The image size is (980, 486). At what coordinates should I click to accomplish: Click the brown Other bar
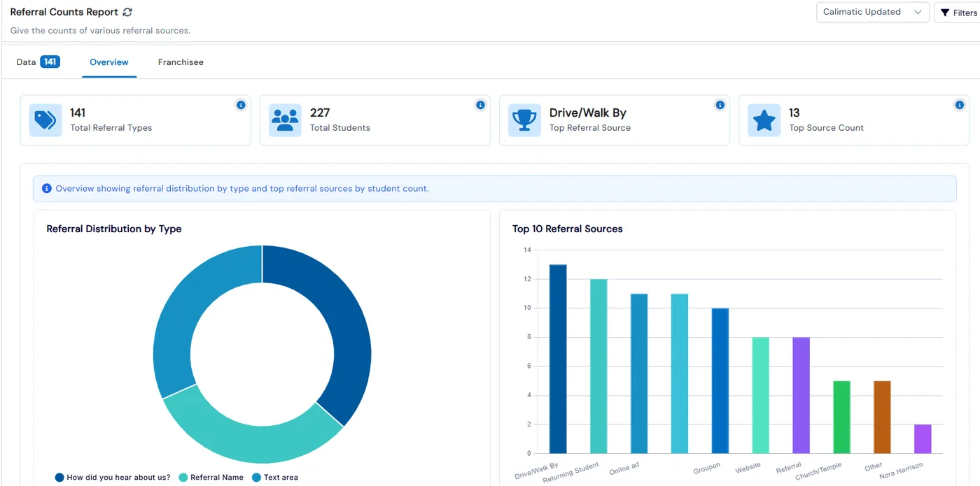point(882,417)
